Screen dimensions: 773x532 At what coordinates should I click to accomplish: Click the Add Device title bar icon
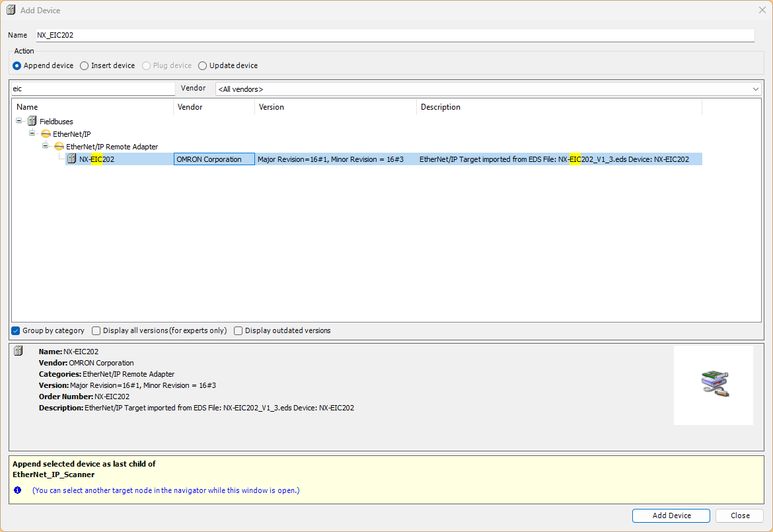point(11,11)
